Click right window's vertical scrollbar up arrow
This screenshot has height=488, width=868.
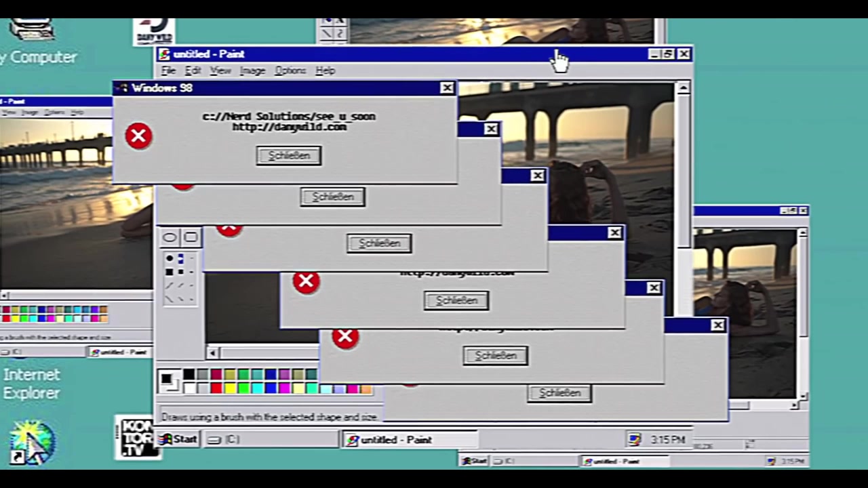coord(803,233)
